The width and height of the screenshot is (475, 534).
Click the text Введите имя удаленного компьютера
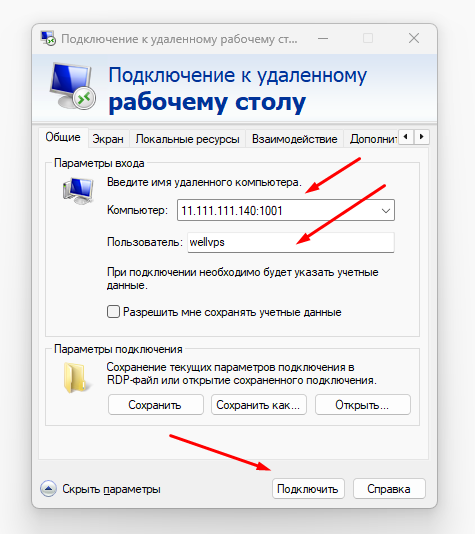(x=204, y=182)
